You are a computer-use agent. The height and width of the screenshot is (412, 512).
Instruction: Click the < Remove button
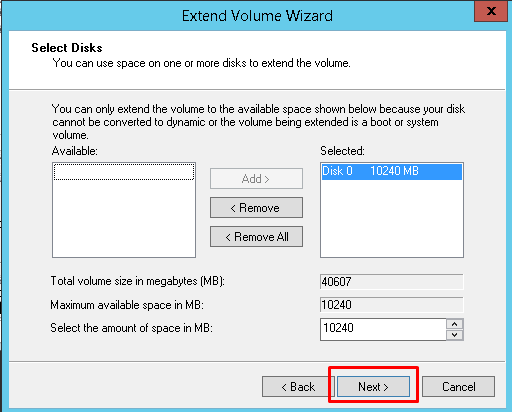tap(256, 208)
